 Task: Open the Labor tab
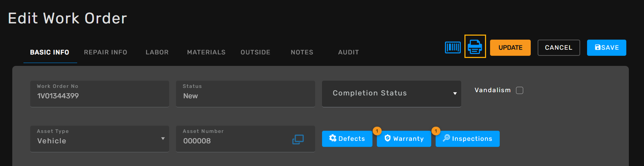click(157, 52)
